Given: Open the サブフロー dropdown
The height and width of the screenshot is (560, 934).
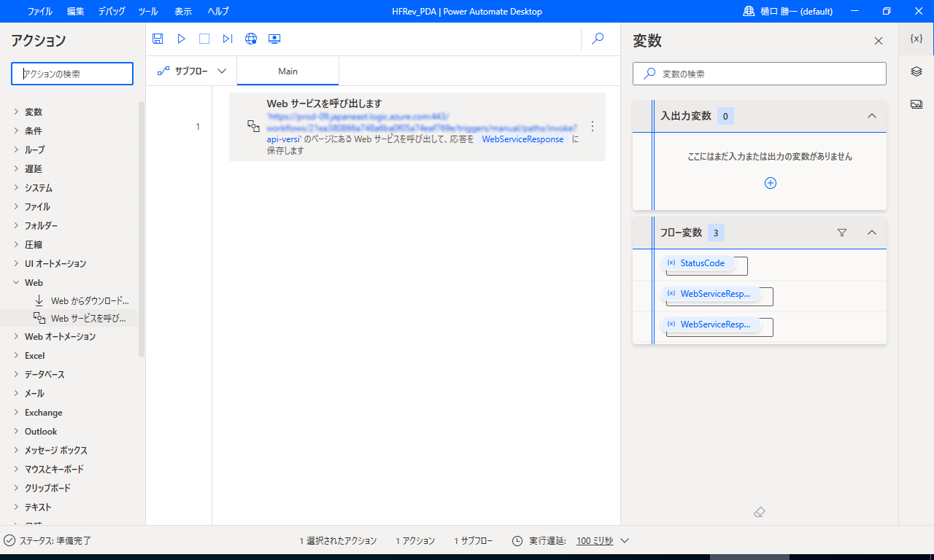Looking at the screenshot, I should tap(191, 71).
